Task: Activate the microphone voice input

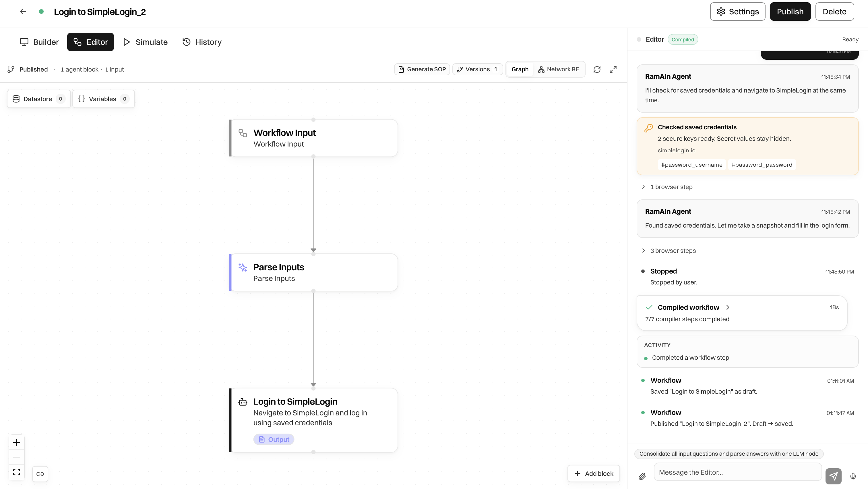Action: point(853,476)
